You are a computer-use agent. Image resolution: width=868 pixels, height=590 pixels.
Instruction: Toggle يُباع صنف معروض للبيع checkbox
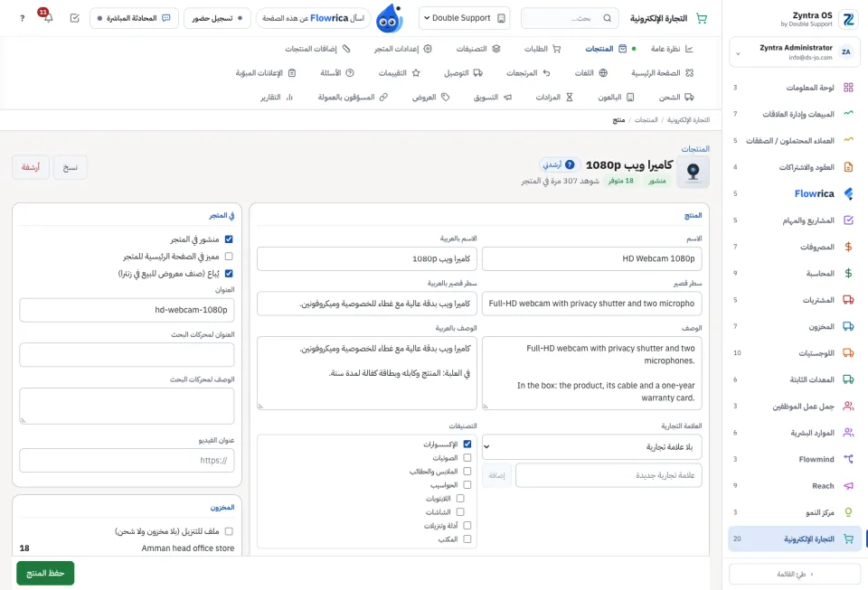point(229,274)
